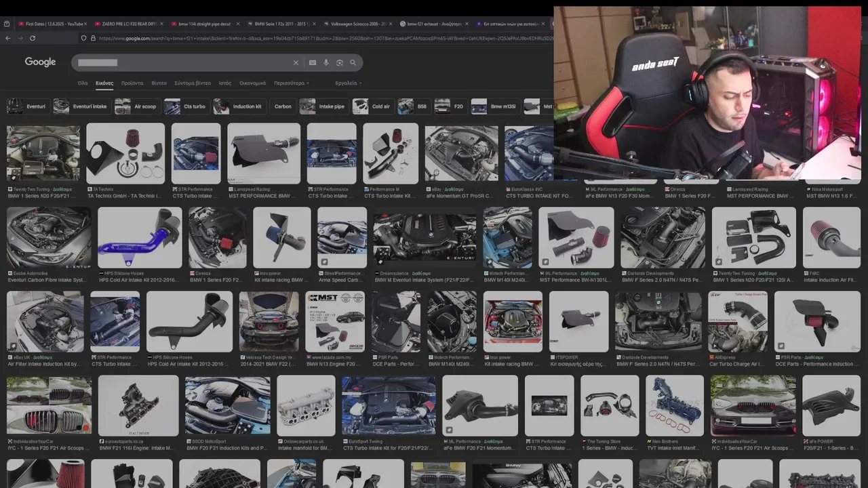868x488 pixels.
Task: Click the browser address bar URL
Action: pyautogui.click(x=325, y=38)
